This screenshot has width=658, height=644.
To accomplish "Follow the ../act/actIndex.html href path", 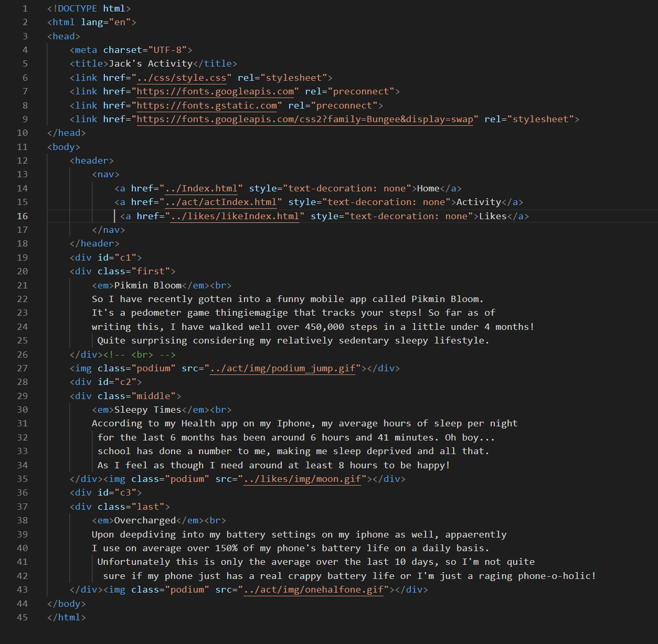I will [221, 202].
